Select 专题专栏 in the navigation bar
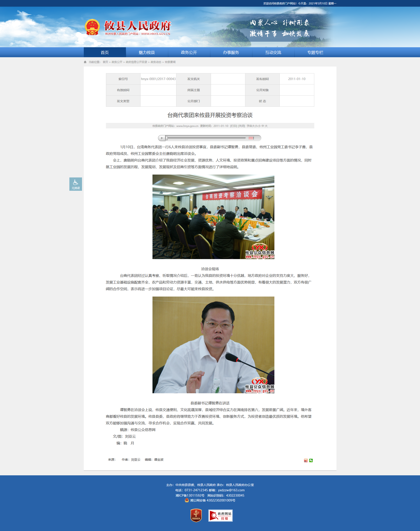The image size is (420, 531). (x=315, y=52)
